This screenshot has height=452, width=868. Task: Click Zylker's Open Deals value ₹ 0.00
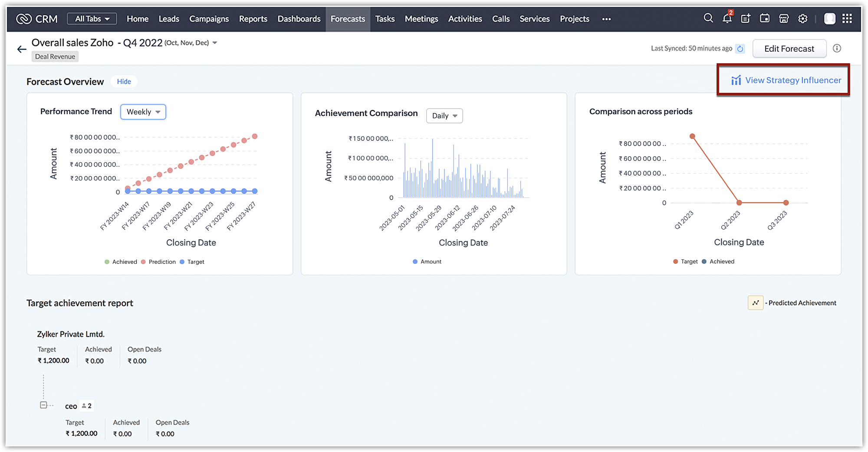click(137, 361)
